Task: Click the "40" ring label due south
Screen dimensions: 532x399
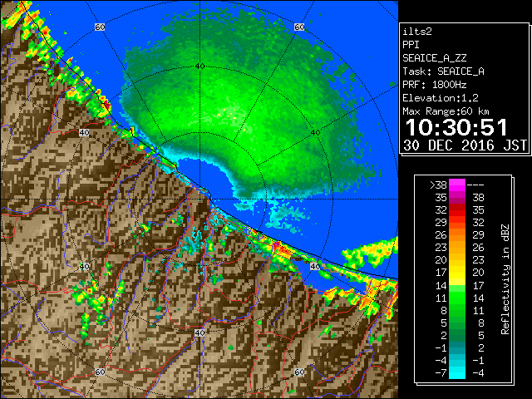Action: click(x=199, y=332)
